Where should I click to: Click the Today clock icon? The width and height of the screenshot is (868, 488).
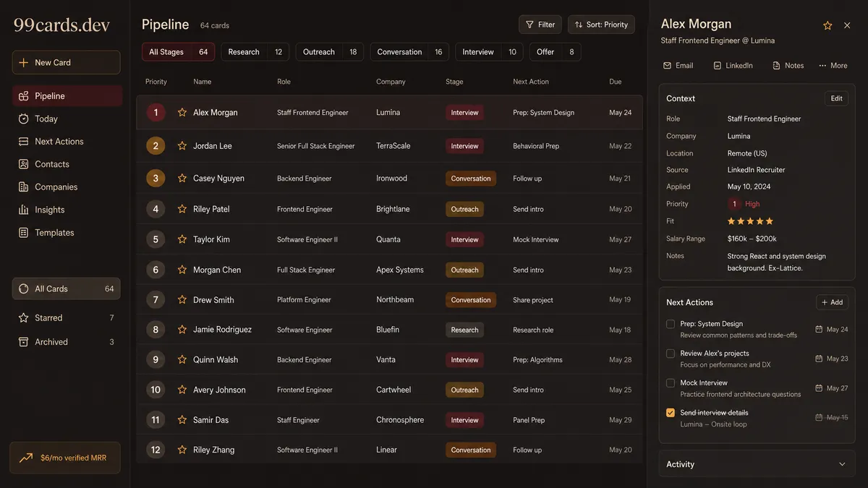point(23,119)
